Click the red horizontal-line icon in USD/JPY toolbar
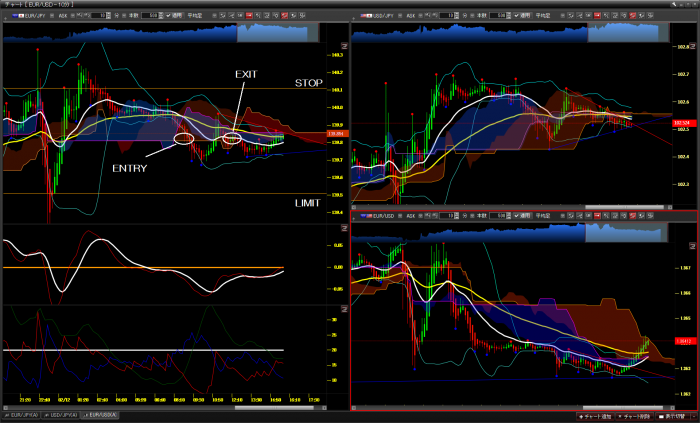Viewport: 700px width, 423px height. point(597,16)
